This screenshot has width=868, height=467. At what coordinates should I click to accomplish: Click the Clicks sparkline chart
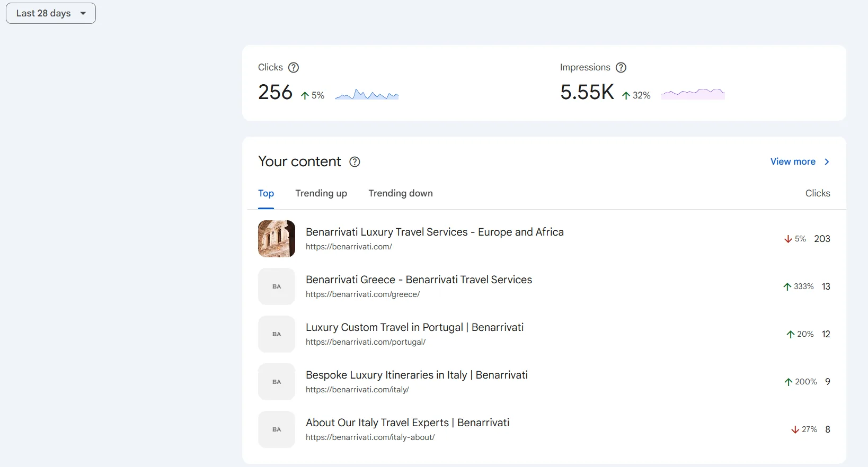pyautogui.click(x=367, y=94)
